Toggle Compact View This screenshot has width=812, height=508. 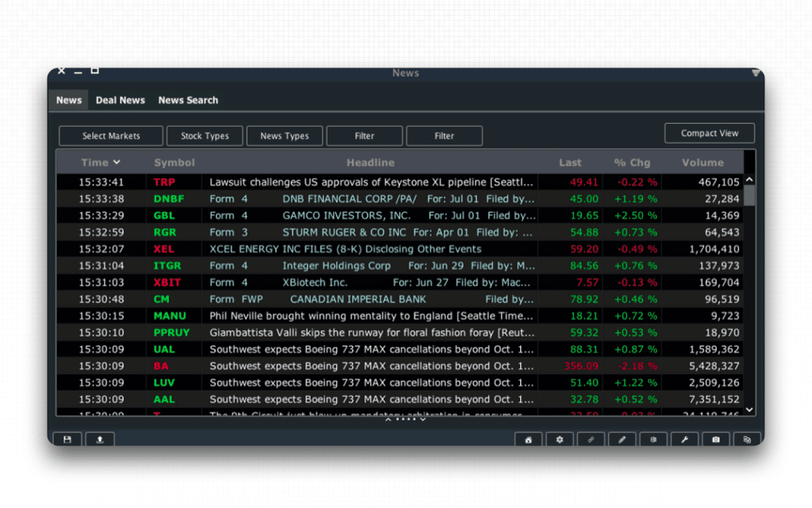coord(709,133)
